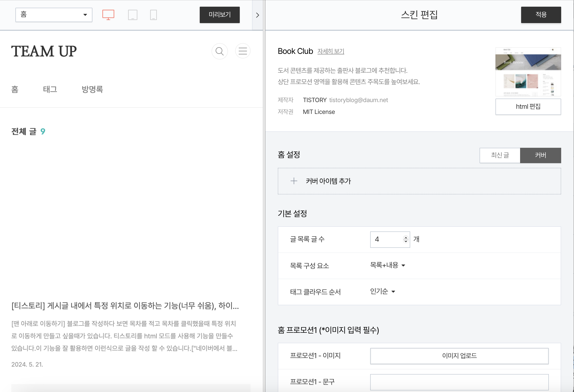574x392 pixels.
Task: Click the 적용 apply button
Action: 541,15
